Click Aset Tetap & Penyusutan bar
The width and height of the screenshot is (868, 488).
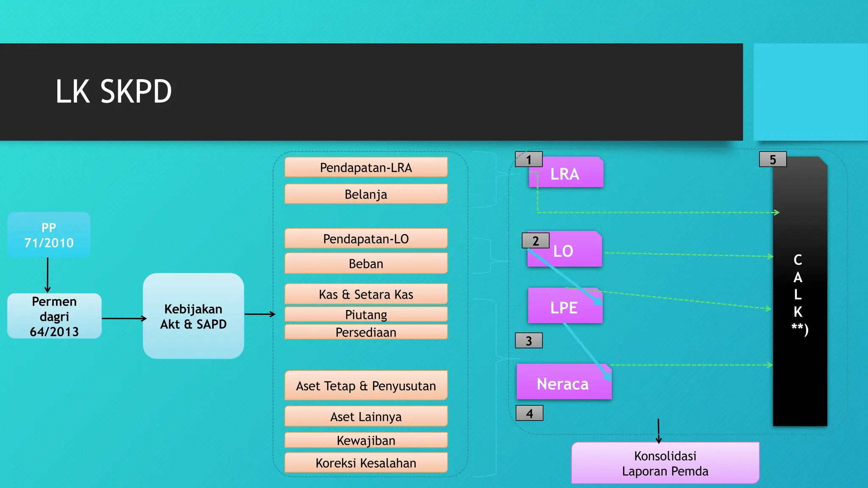coord(366,385)
